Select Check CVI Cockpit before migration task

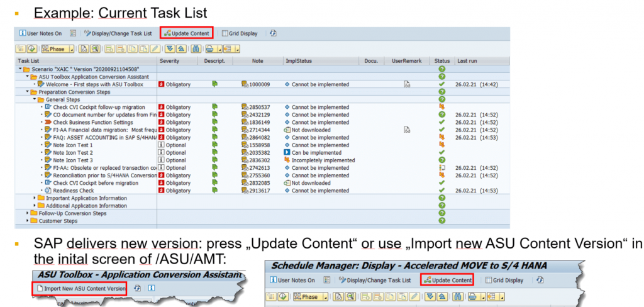pos(96,183)
